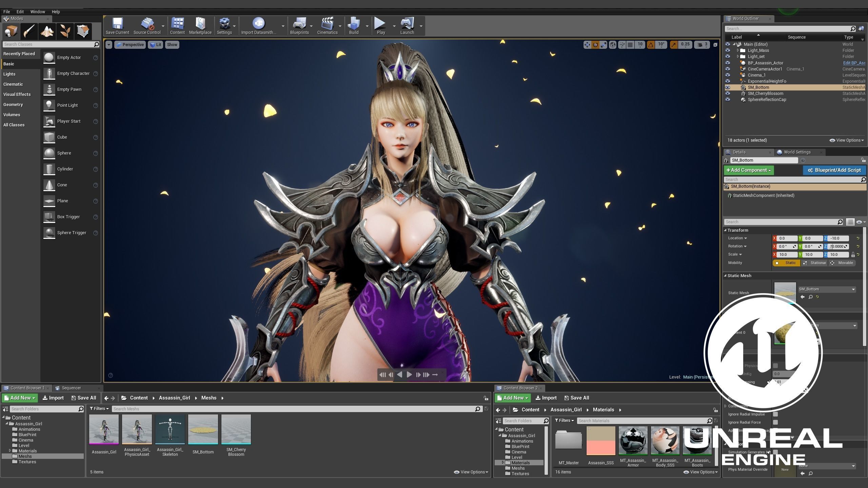Expand the Light_Mass folder in outliner
Screen dimensions: 868x488
pyautogui.click(x=738, y=50)
